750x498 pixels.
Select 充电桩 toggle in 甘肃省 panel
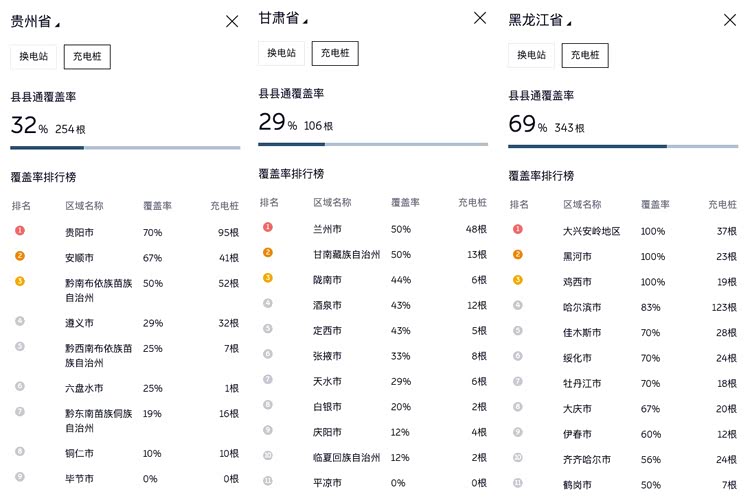tap(334, 54)
